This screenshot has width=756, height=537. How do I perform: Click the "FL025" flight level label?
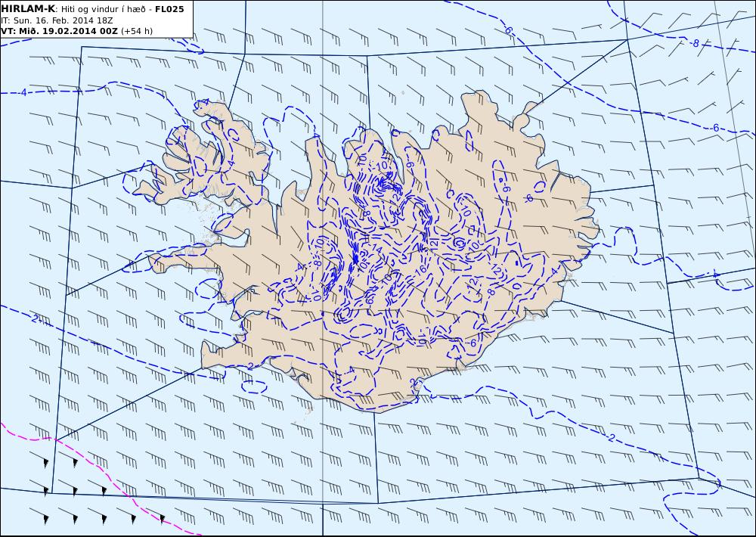[x=169, y=9]
